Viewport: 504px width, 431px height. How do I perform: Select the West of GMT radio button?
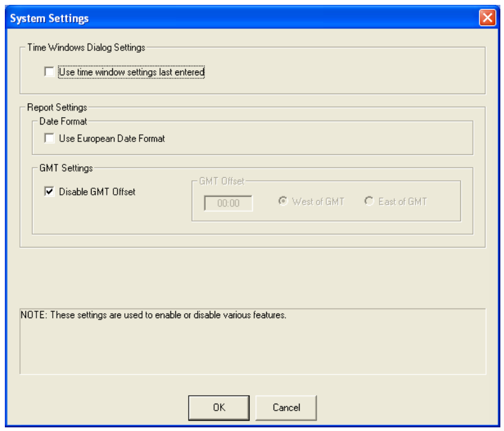(x=281, y=202)
